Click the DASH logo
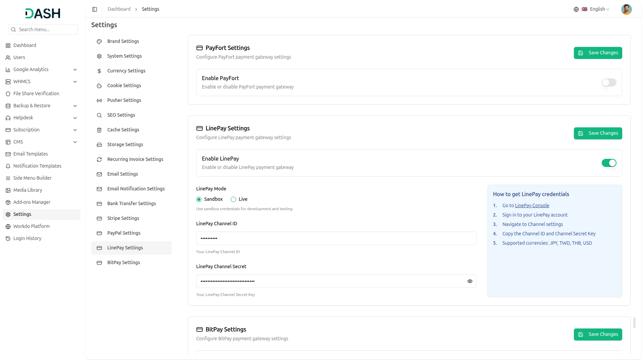Viewport: 644px width, 362px height. (x=43, y=13)
